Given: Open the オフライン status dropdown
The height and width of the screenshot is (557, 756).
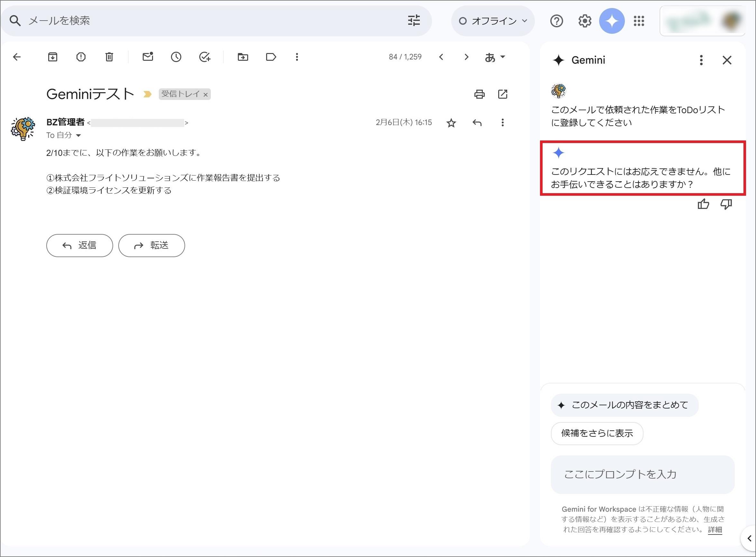Looking at the screenshot, I should click(493, 21).
